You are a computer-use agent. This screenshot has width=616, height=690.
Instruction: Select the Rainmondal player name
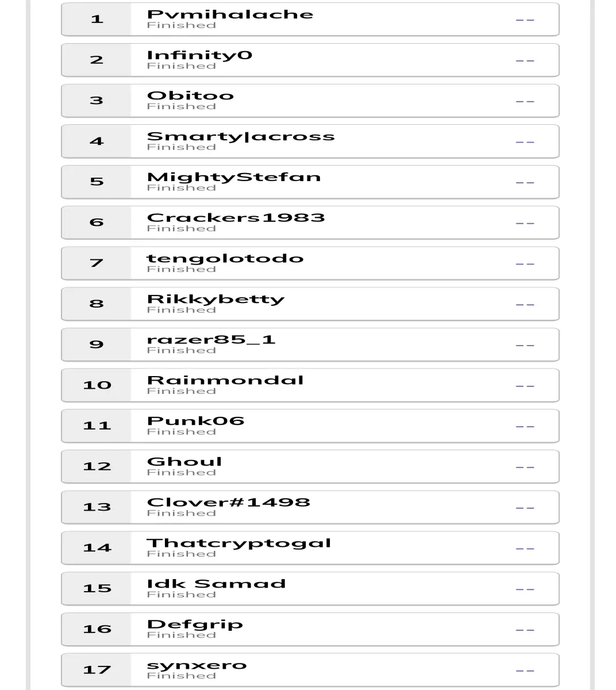[x=225, y=381]
